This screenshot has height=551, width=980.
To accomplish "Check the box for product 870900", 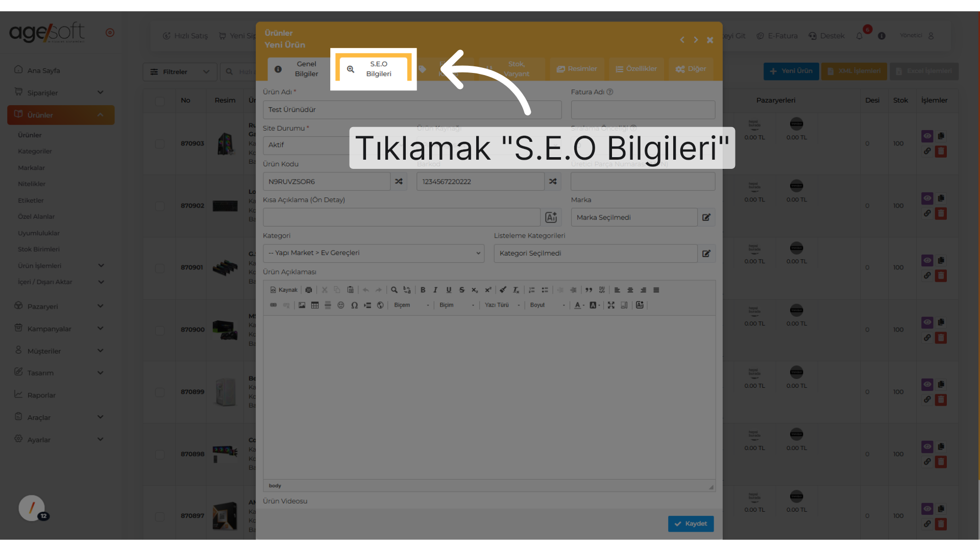I will point(160,330).
